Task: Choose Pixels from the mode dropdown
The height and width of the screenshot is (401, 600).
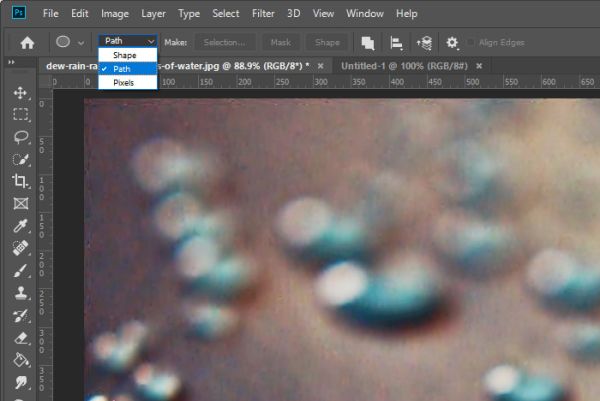Action: [x=128, y=83]
